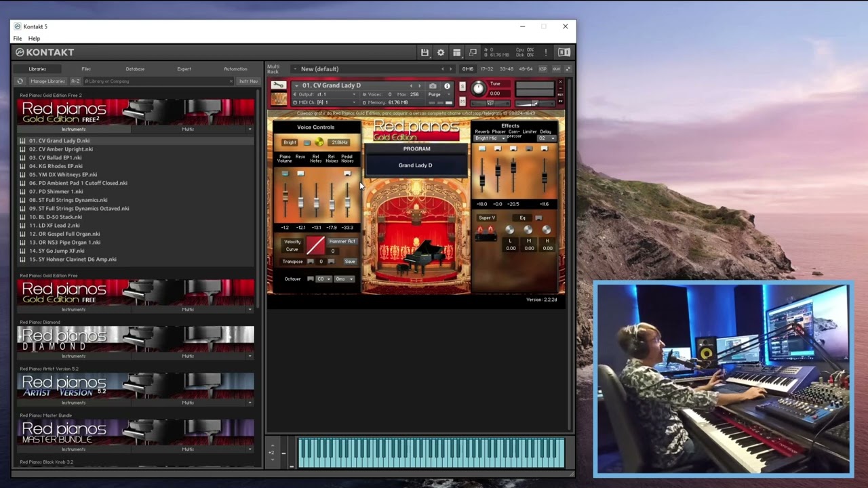868x488 pixels.
Task: Open the workspace layout panel icon
Action: point(457,52)
